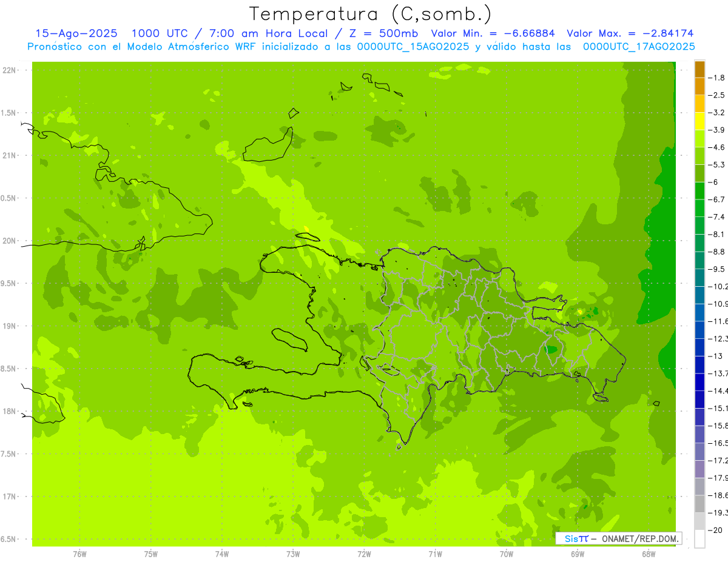Pick the blue swatch between -13 and -13.7
Screen dimensions: 728x562
[x=699, y=364]
